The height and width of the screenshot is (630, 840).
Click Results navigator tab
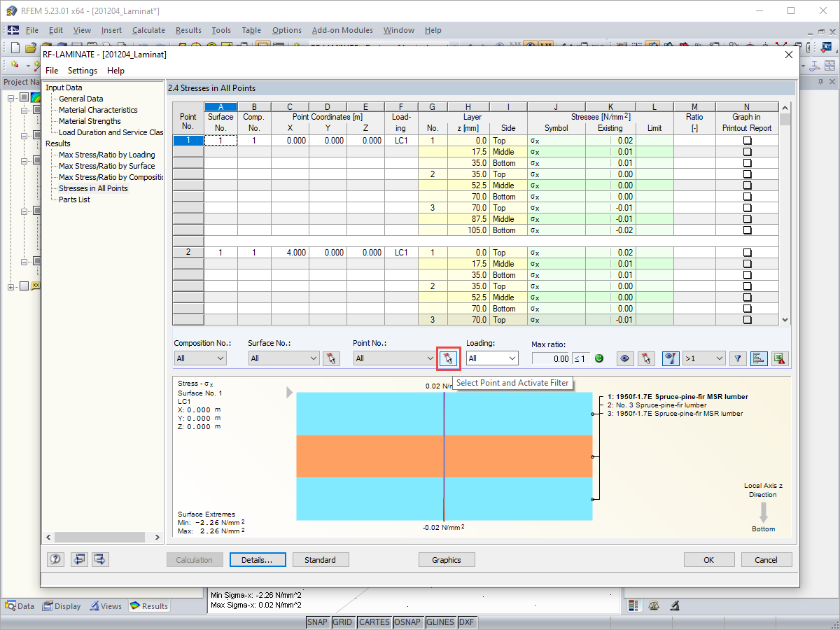150,606
